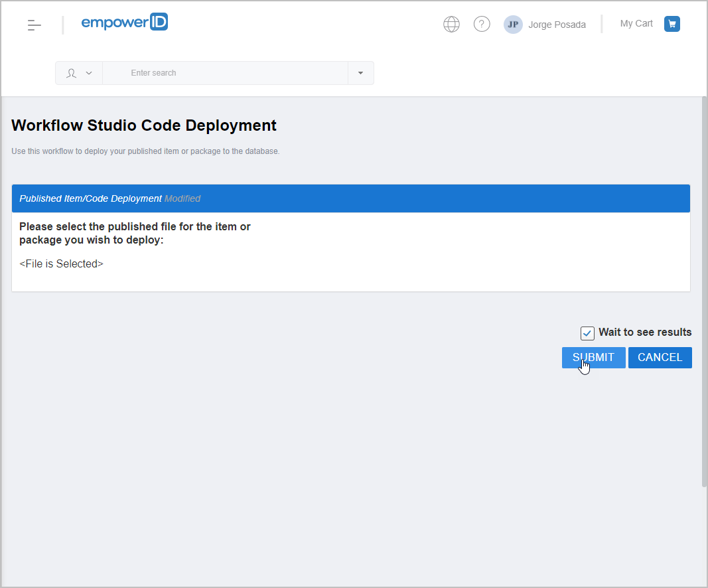
Task: Click the page's vertical scrollbar
Action: point(704,292)
